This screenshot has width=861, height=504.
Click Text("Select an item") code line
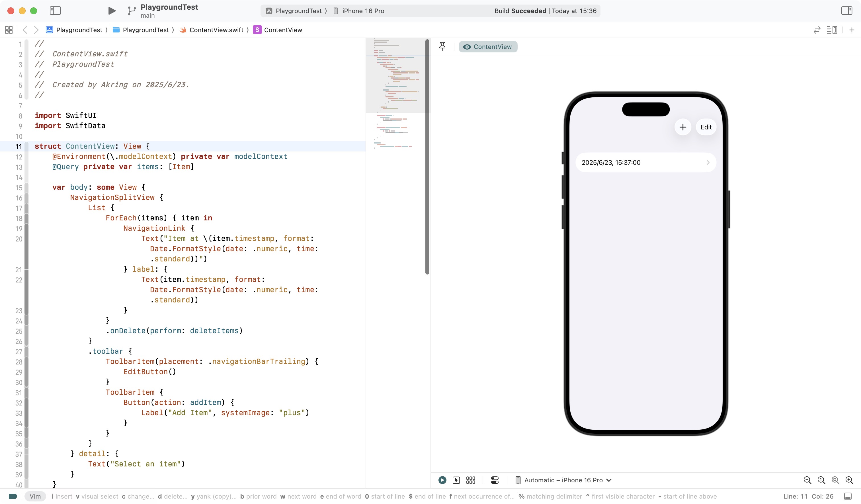(136, 464)
